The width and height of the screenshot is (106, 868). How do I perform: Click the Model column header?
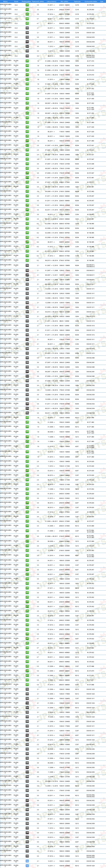point(16,1)
